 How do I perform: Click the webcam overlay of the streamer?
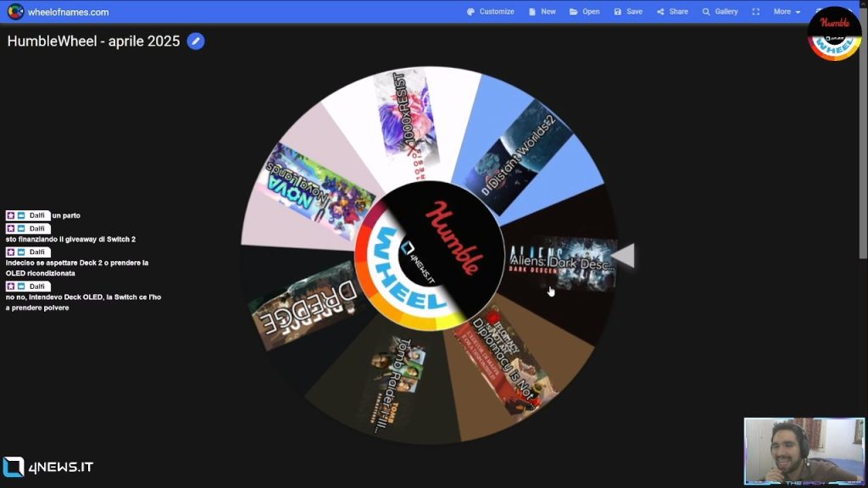804,451
